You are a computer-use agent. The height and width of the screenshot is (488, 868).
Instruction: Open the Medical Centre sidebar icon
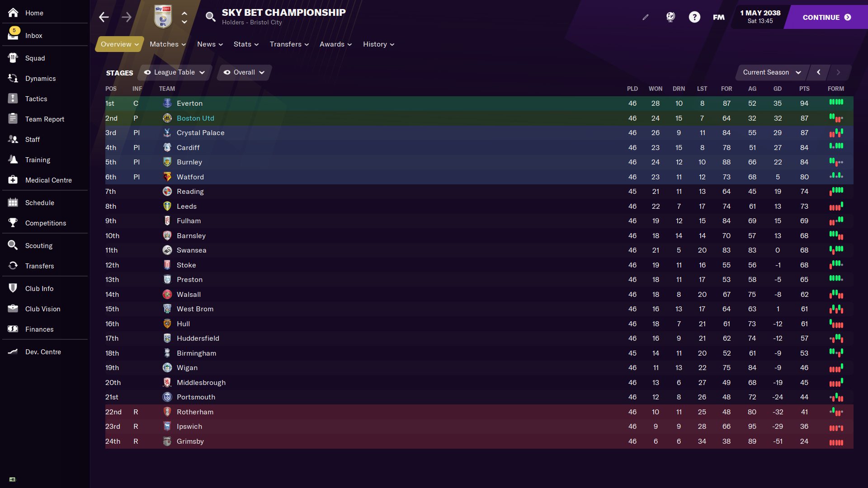tap(13, 180)
